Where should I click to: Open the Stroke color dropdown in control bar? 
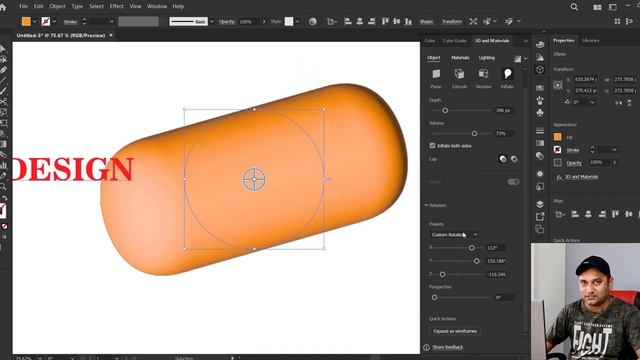(x=54, y=21)
